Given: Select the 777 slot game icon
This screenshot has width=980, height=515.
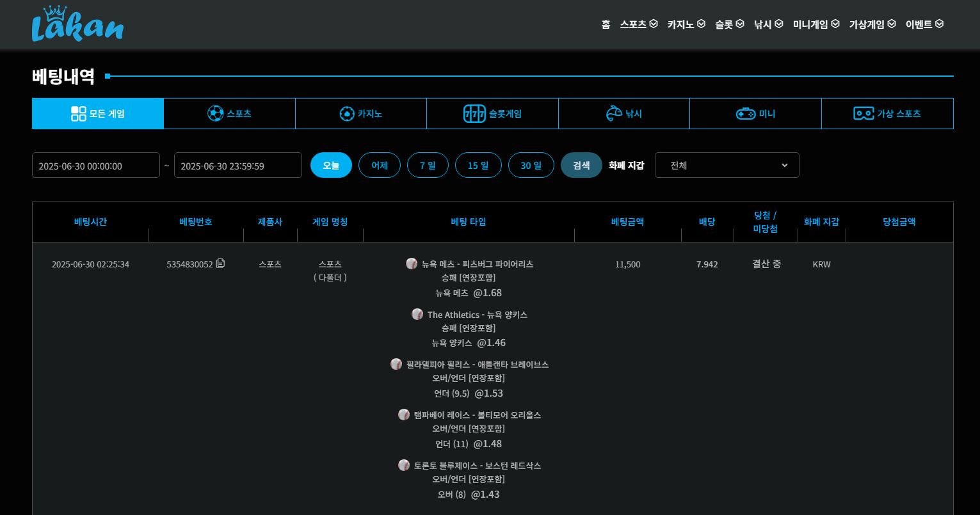Looking at the screenshot, I should pyautogui.click(x=474, y=113).
